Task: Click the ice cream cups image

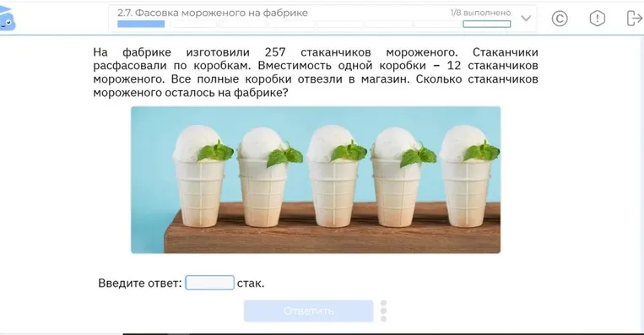Action: (316, 180)
